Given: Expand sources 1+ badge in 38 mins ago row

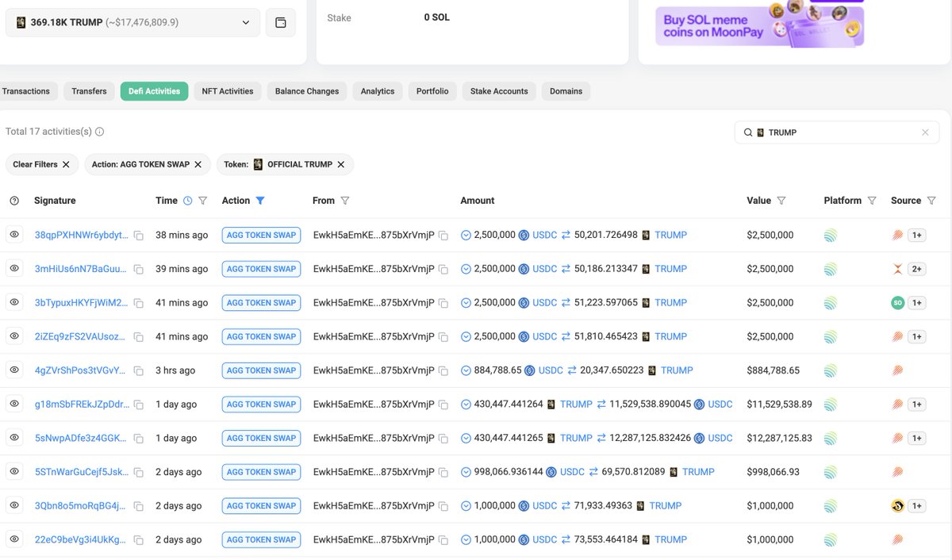Looking at the screenshot, I should (x=917, y=235).
